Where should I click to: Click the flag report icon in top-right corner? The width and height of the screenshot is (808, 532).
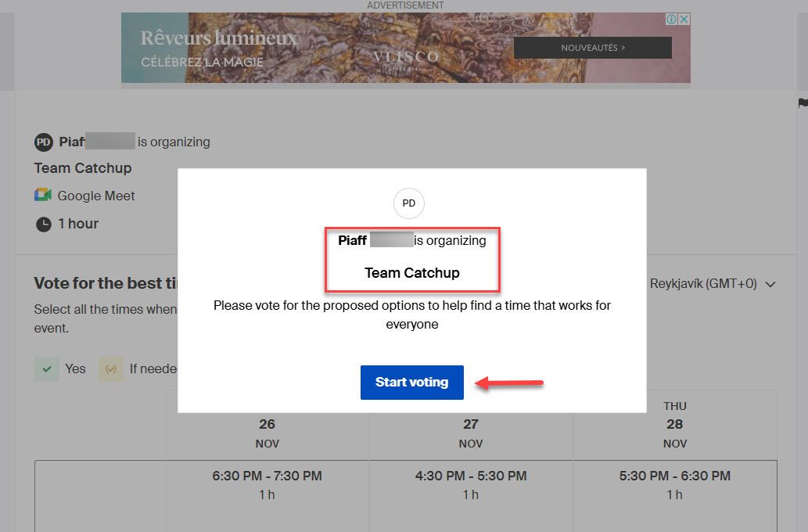(x=801, y=102)
